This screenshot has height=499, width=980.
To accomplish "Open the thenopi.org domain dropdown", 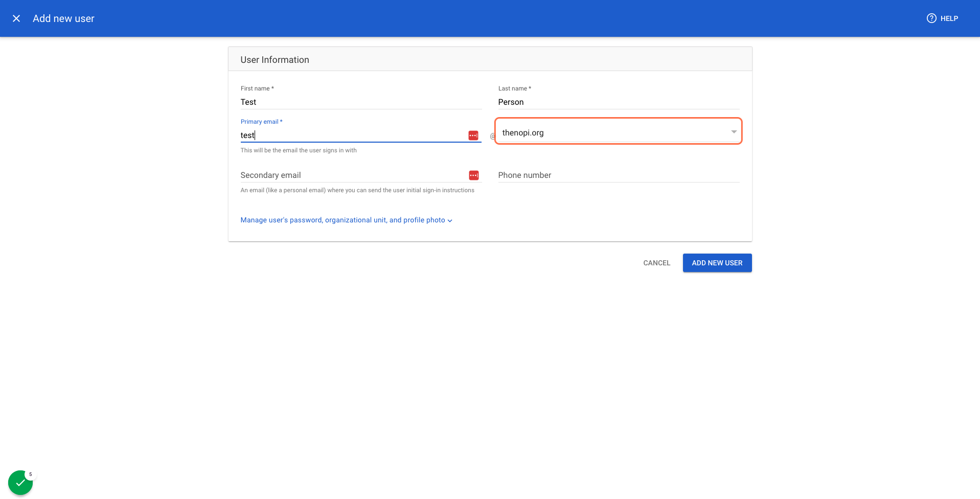I will pos(619,132).
